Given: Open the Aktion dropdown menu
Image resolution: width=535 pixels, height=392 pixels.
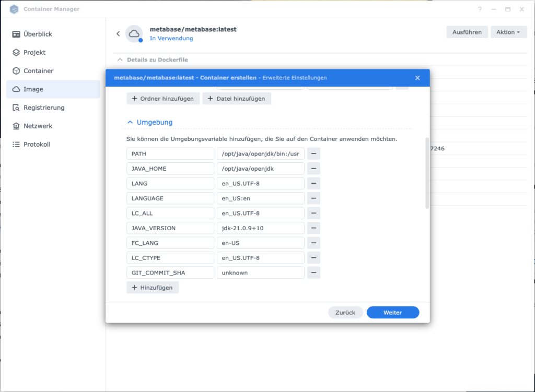Looking at the screenshot, I should point(508,32).
